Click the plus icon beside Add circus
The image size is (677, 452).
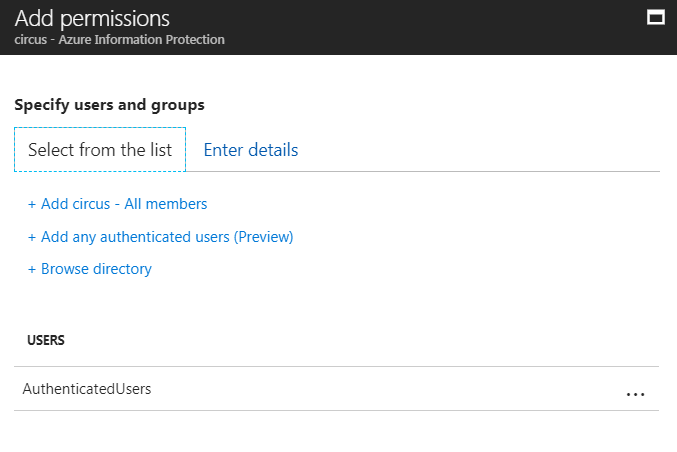tap(32, 204)
